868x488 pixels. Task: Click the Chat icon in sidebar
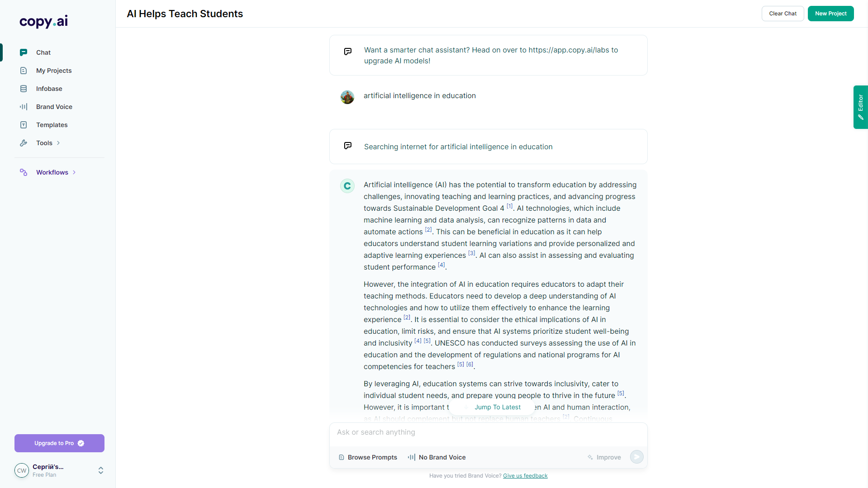[x=24, y=52]
